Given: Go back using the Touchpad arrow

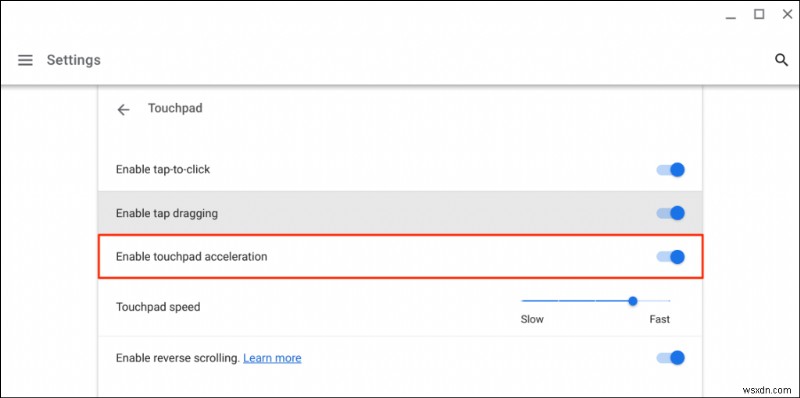Looking at the screenshot, I should [123, 109].
